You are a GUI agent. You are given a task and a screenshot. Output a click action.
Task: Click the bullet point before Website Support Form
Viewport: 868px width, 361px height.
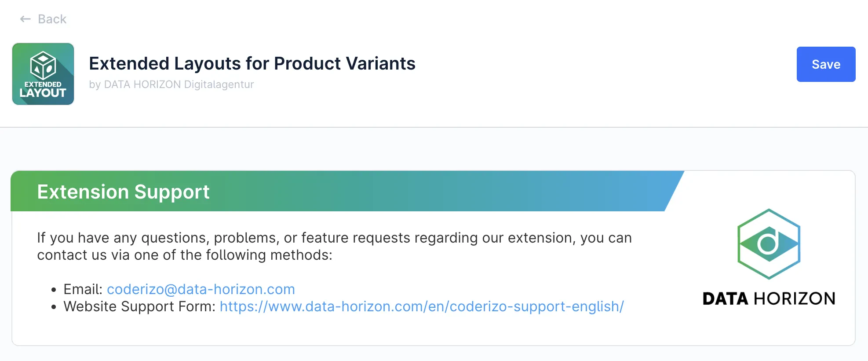pos(54,307)
